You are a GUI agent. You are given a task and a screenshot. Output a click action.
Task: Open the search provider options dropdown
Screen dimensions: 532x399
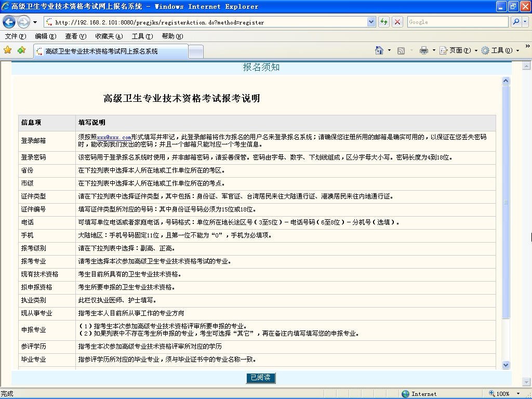pos(525,22)
